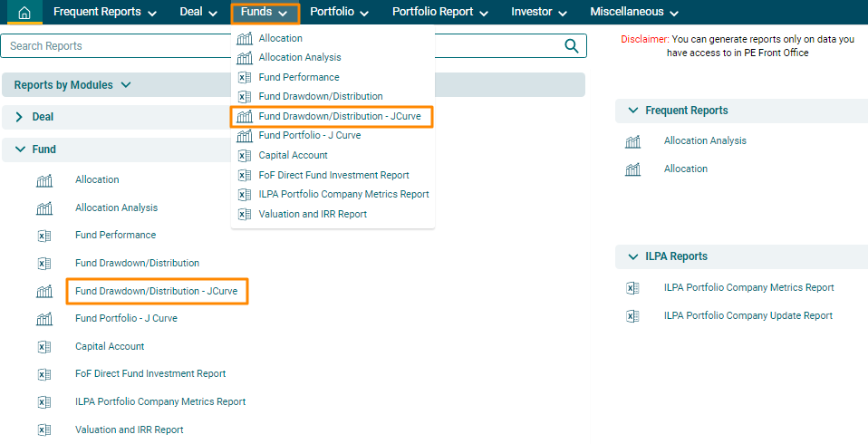Expand the Deal module section

tap(19, 117)
